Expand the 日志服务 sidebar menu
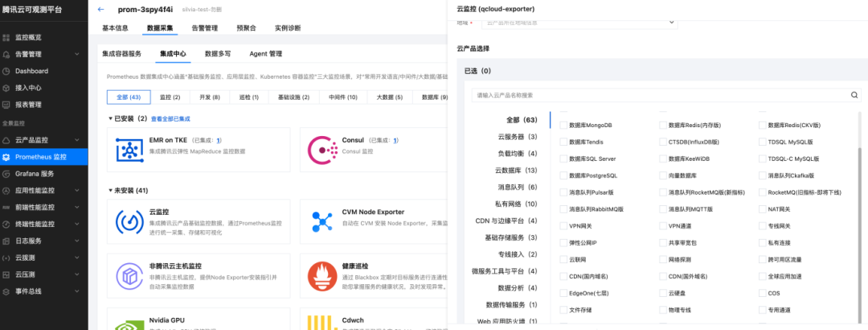 [77, 241]
